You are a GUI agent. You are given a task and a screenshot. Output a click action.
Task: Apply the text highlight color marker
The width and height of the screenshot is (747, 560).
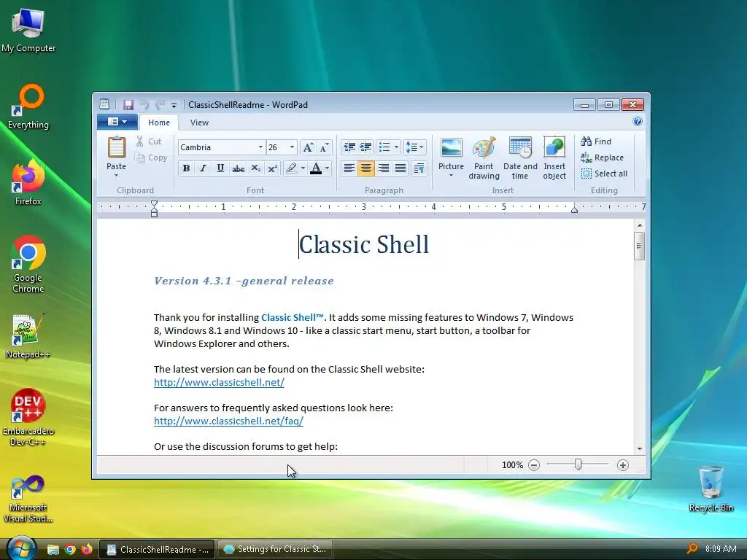(292, 168)
